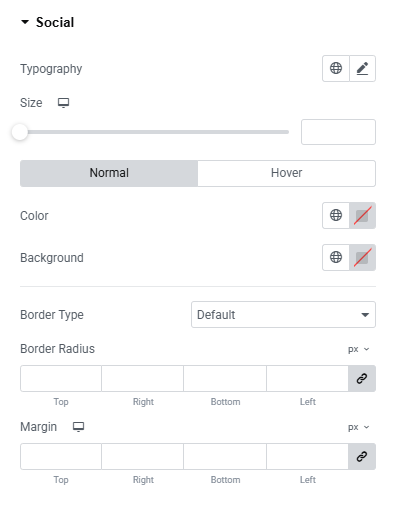
Task: Open the Border Type dropdown
Action: [x=283, y=314]
